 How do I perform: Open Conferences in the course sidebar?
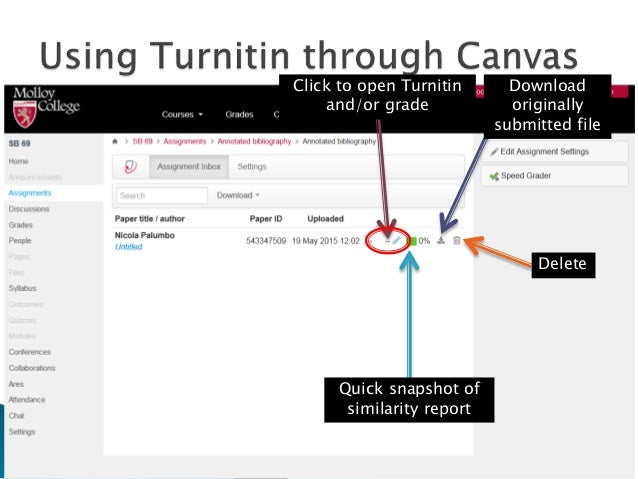pos(30,352)
